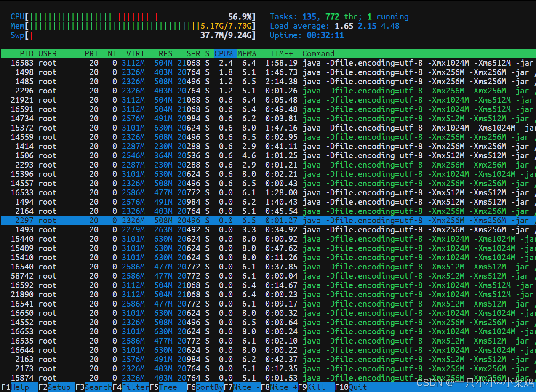536x392 pixels.
Task: Click the Swp usage meter bar
Action: tap(133, 35)
